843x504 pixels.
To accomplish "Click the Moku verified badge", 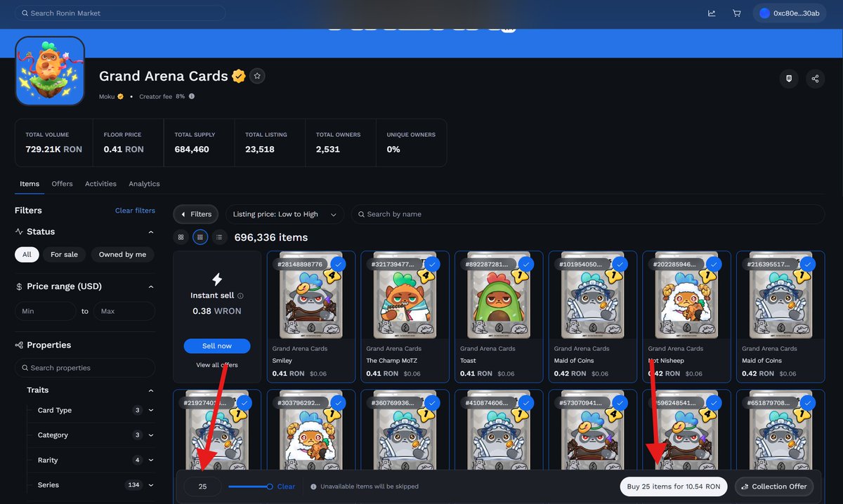I will click(x=120, y=96).
